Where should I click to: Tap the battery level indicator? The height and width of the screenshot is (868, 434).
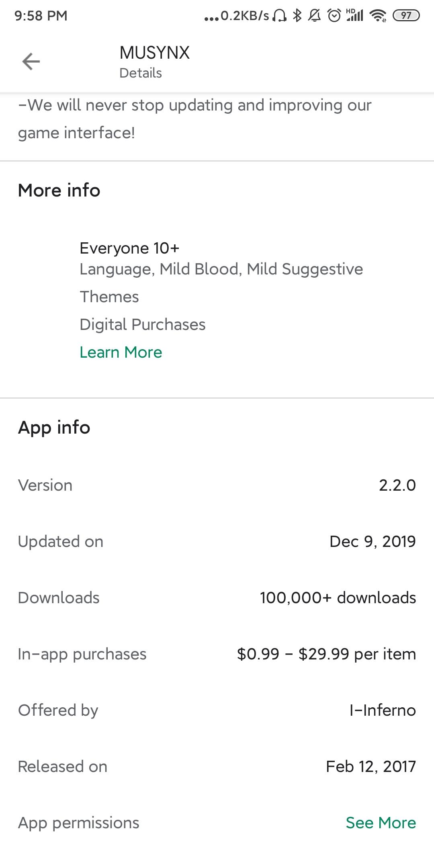click(x=406, y=16)
